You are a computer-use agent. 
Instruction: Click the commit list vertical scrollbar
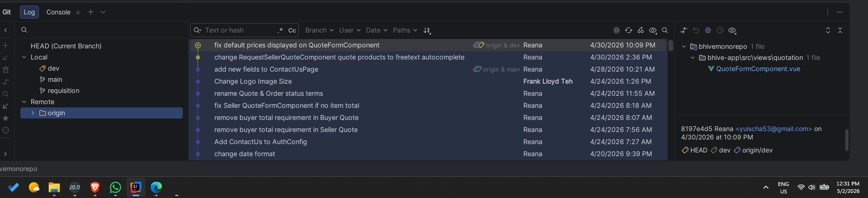[671, 46]
